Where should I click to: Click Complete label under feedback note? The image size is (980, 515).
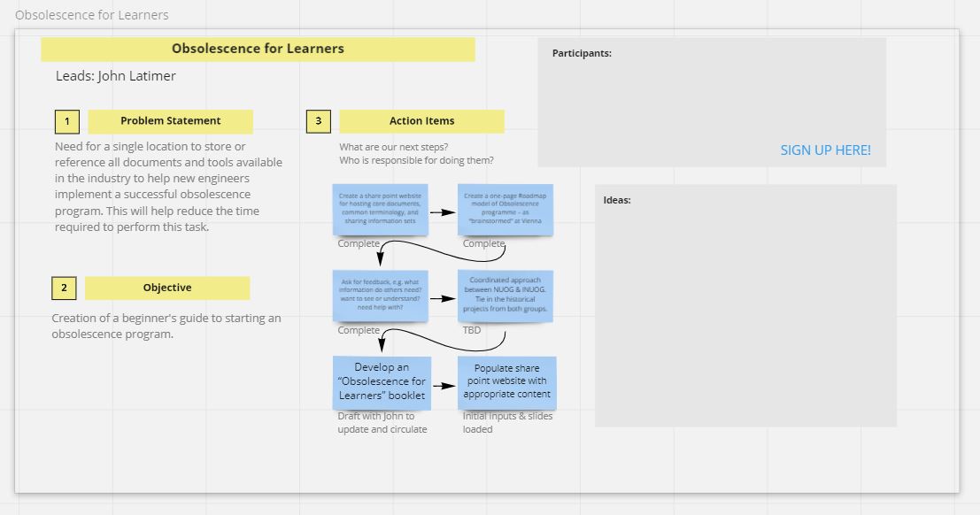pyautogui.click(x=359, y=330)
